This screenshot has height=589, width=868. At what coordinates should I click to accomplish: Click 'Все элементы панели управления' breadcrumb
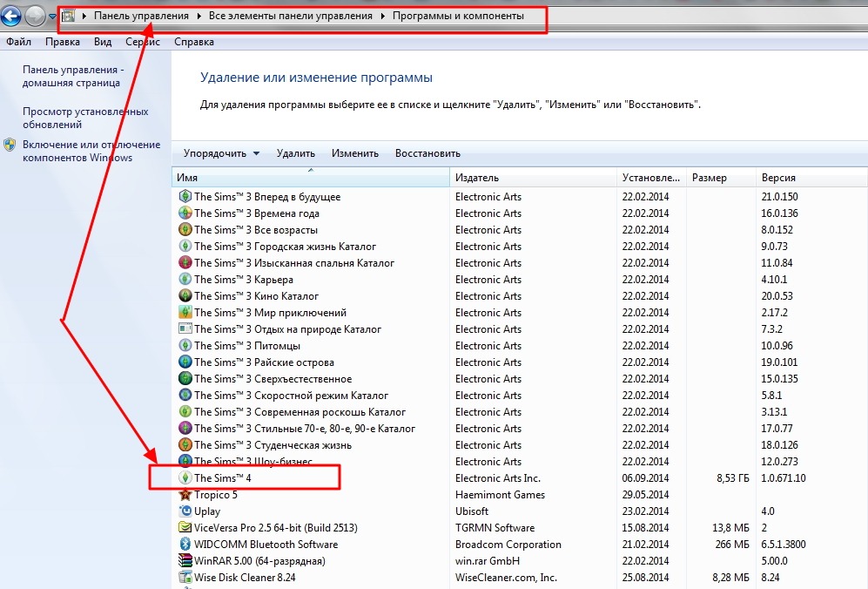[x=291, y=16]
